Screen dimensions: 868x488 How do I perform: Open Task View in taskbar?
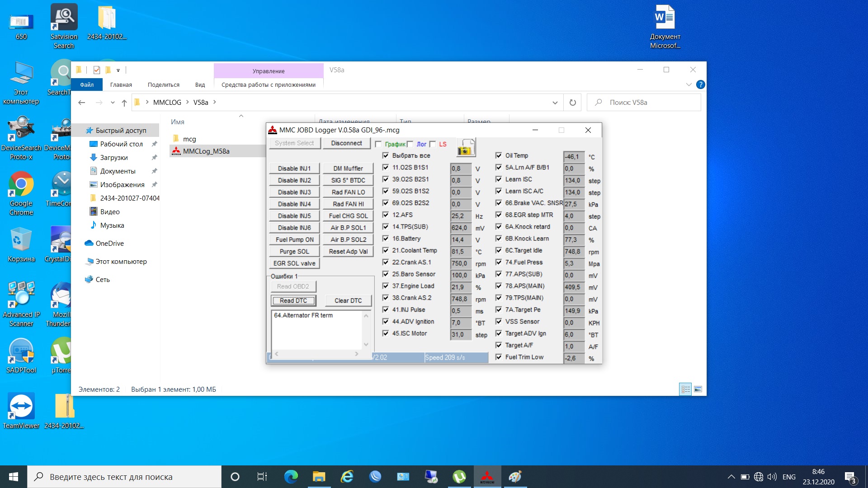click(262, 477)
